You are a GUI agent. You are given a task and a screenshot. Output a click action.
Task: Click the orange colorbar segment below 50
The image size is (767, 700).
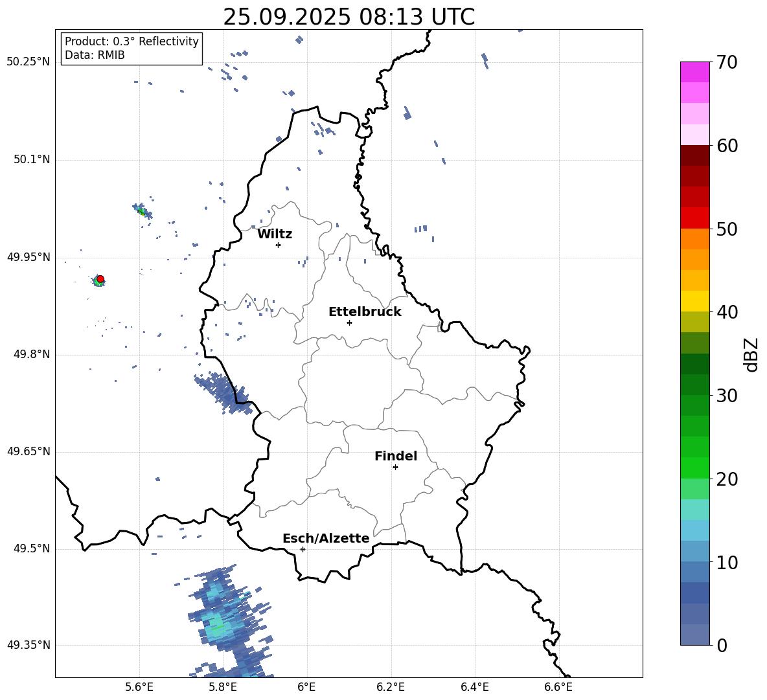[695, 239]
